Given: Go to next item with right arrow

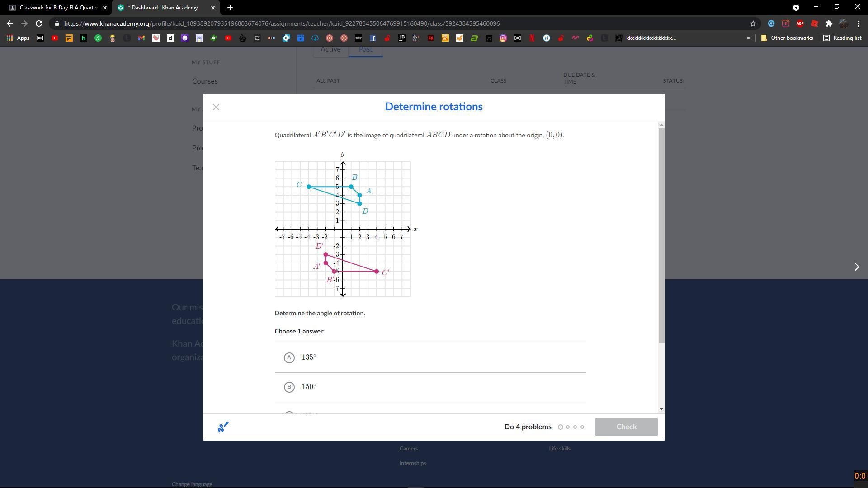Looking at the screenshot, I should coord(857,267).
